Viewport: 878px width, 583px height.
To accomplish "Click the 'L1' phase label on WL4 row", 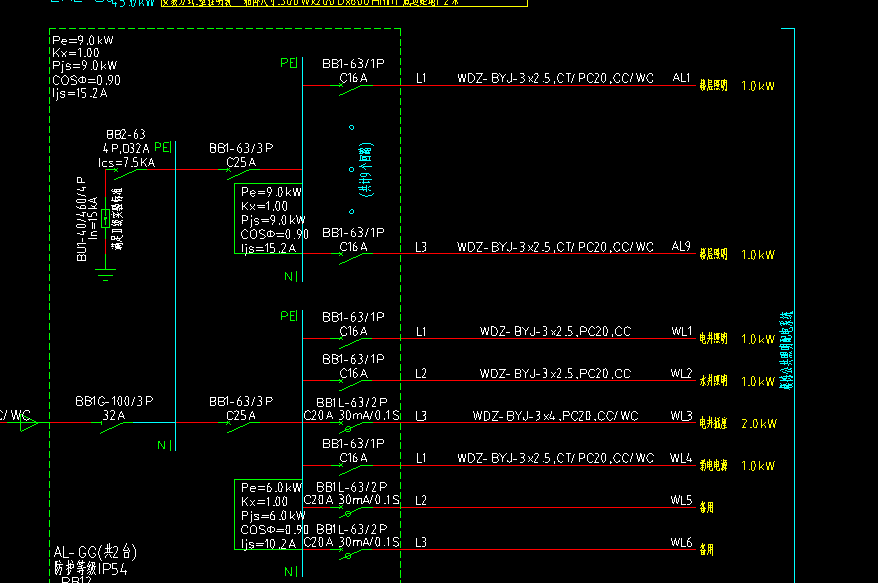I will (x=421, y=458).
